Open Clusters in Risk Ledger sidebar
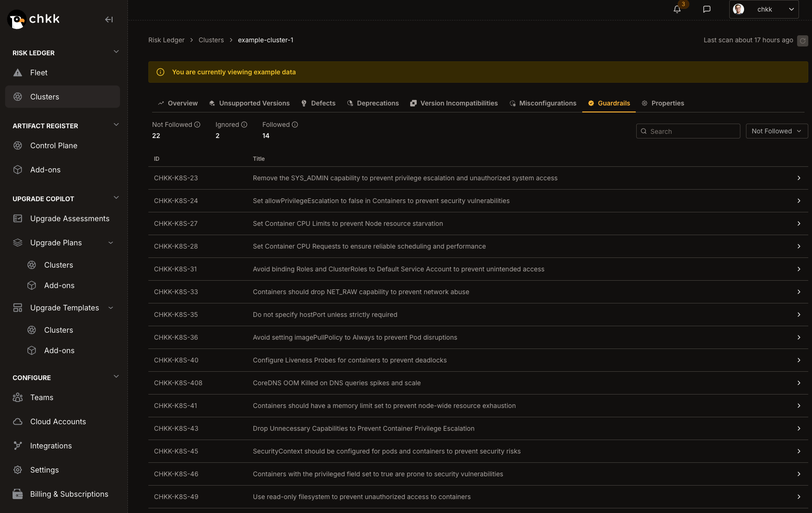 click(x=63, y=97)
